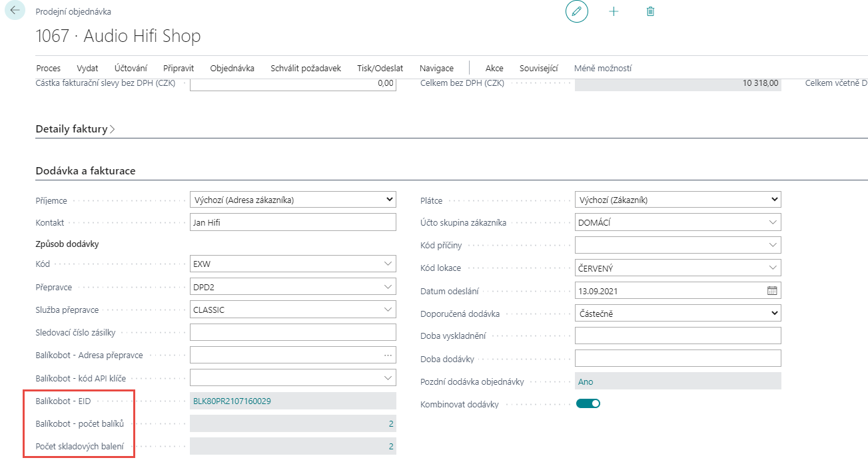The width and height of the screenshot is (868, 462).
Task: Click the pencil edit icon
Action: (x=577, y=12)
